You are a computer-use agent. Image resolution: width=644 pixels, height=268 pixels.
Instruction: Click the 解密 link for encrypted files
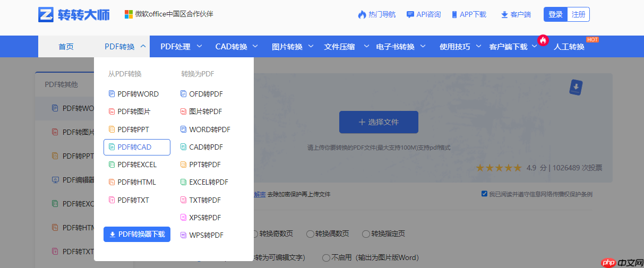click(260, 194)
